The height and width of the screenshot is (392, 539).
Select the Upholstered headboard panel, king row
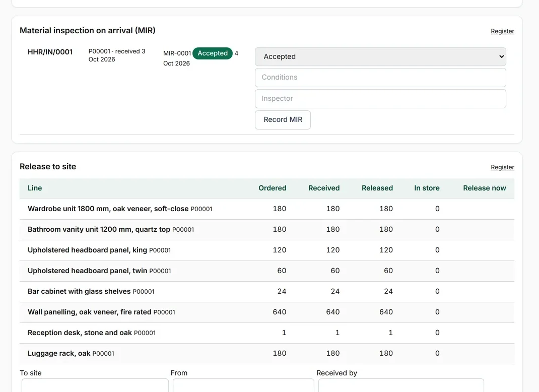267,250
